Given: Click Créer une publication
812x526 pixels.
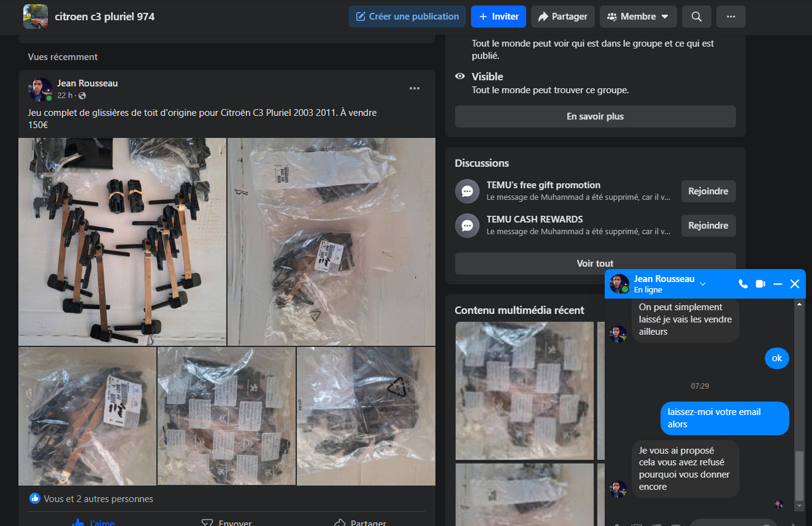Looking at the screenshot, I should [407, 17].
